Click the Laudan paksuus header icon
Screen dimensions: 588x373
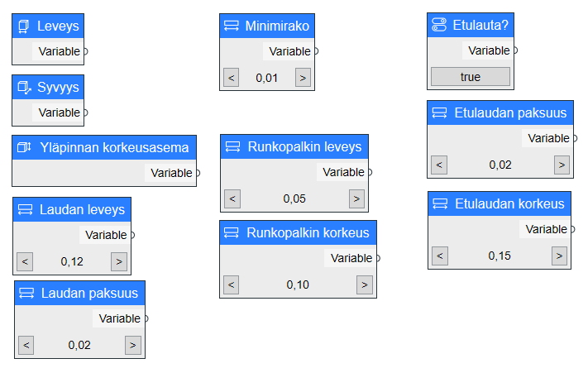pos(26,293)
